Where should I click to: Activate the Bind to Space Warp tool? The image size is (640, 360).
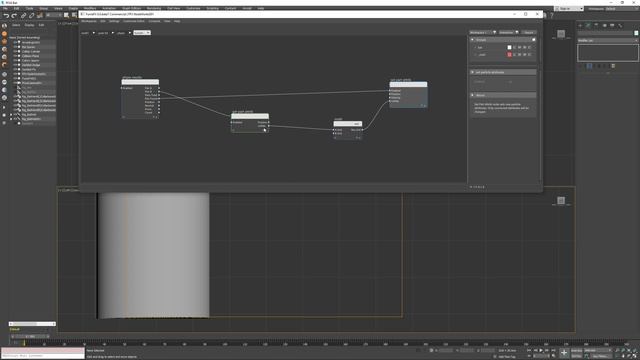[x=40, y=16]
